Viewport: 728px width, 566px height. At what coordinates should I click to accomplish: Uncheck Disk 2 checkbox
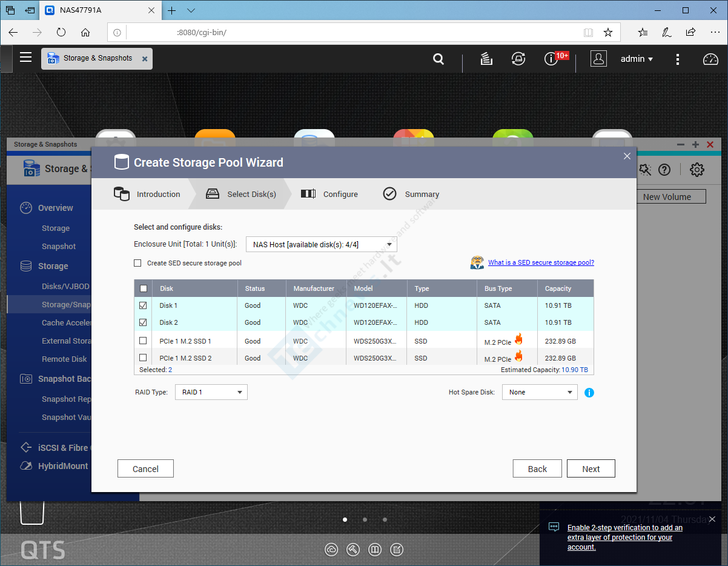tap(143, 322)
